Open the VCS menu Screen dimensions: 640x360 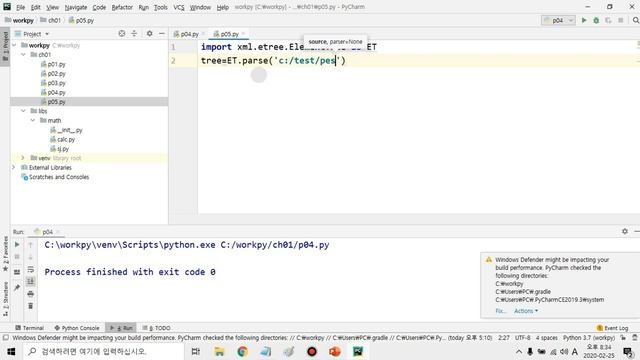(x=179, y=7)
